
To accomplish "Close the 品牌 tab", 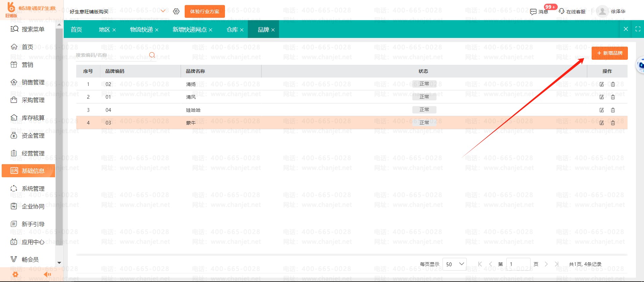I will (x=273, y=30).
